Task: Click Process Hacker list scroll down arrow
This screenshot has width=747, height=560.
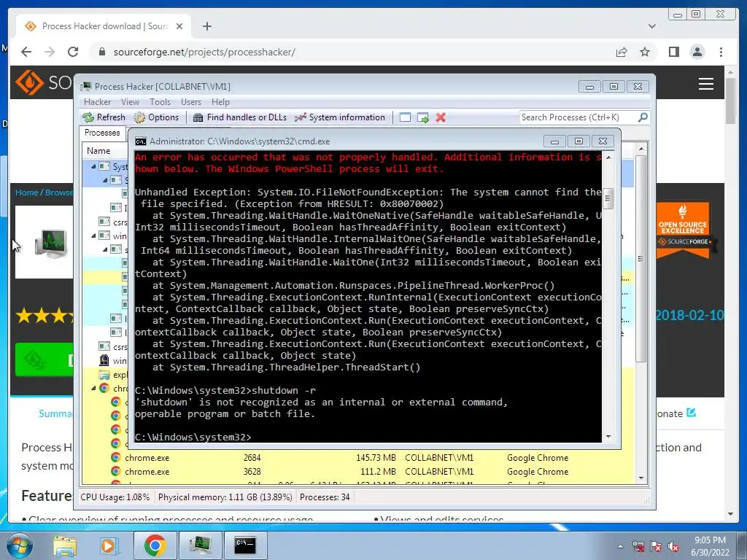Action: coord(641,478)
